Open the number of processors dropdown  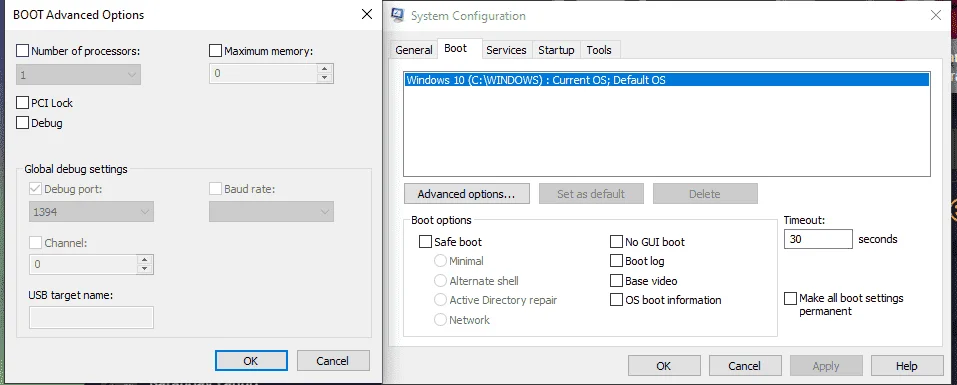point(78,75)
